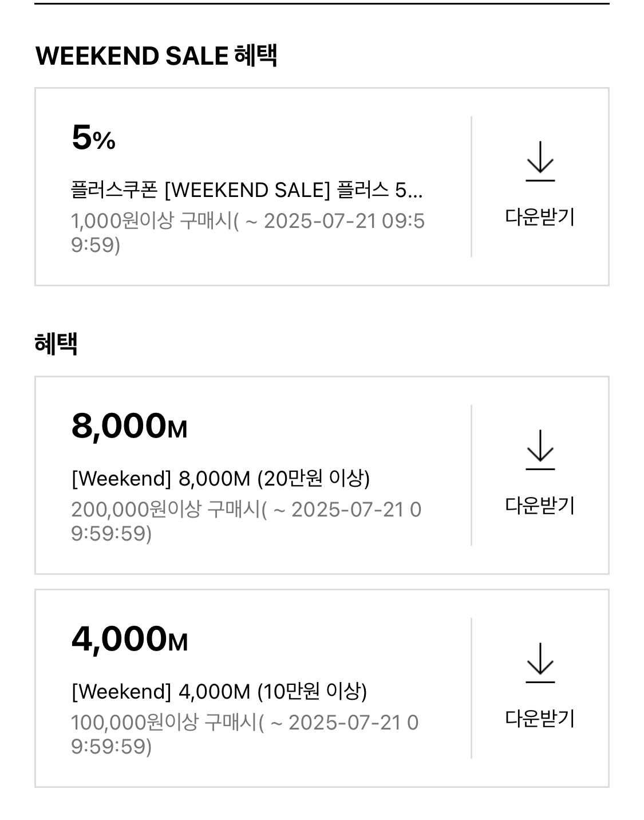Click the 9:59:59) expiry line in 4,000M coupon

pos(112,747)
